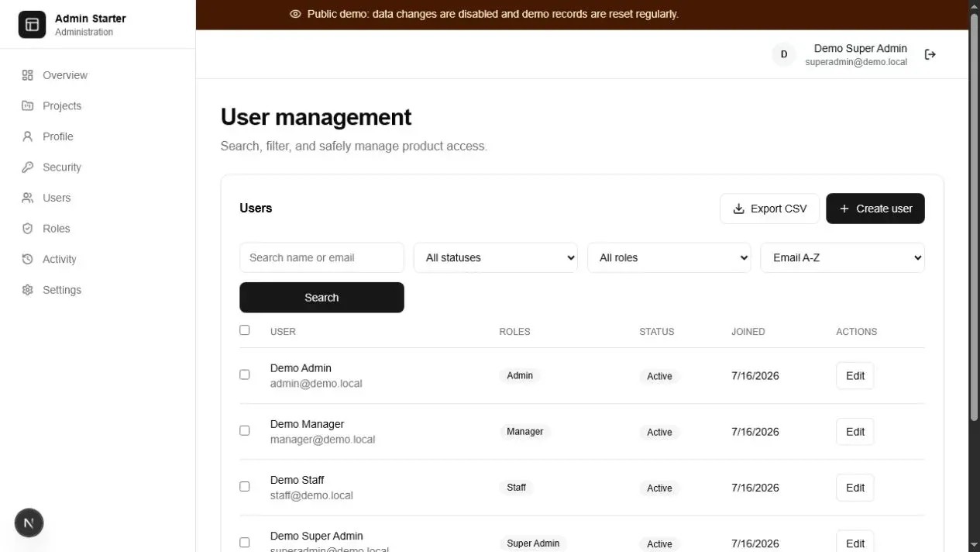Screen dimensions: 980x552
Task: Click the Export CSV button
Action: 769,209
